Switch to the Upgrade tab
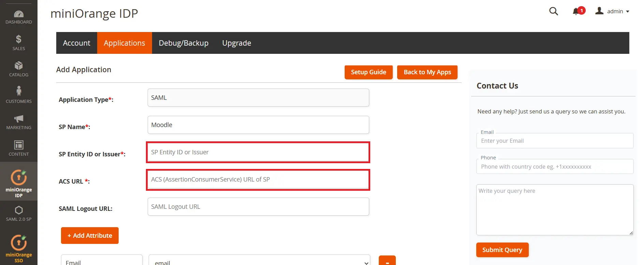Image resolution: width=644 pixels, height=265 pixels. (237, 43)
